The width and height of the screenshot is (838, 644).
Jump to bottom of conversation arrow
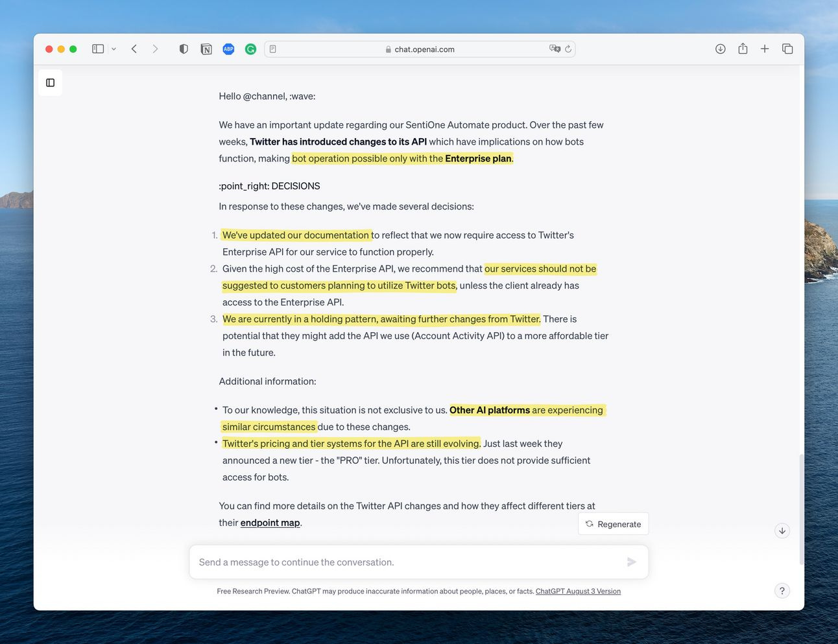click(x=782, y=531)
